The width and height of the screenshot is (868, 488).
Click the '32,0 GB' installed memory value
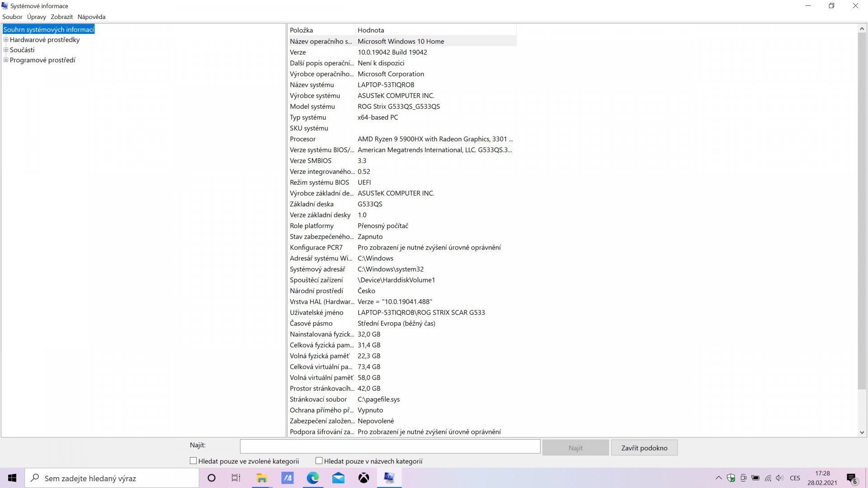pos(368,334)
